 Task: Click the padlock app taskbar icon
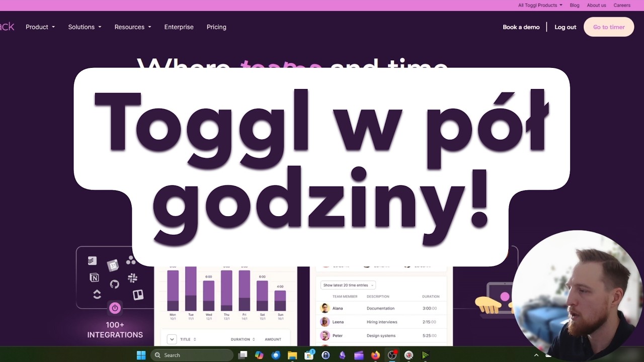pyautogui.click(x=326, y=355)
